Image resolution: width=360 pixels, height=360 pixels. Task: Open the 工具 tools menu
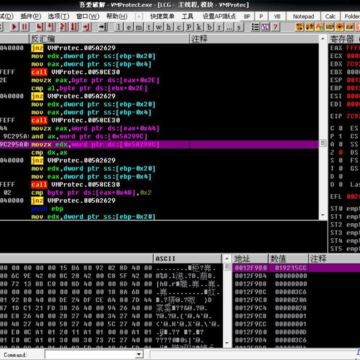187,16
